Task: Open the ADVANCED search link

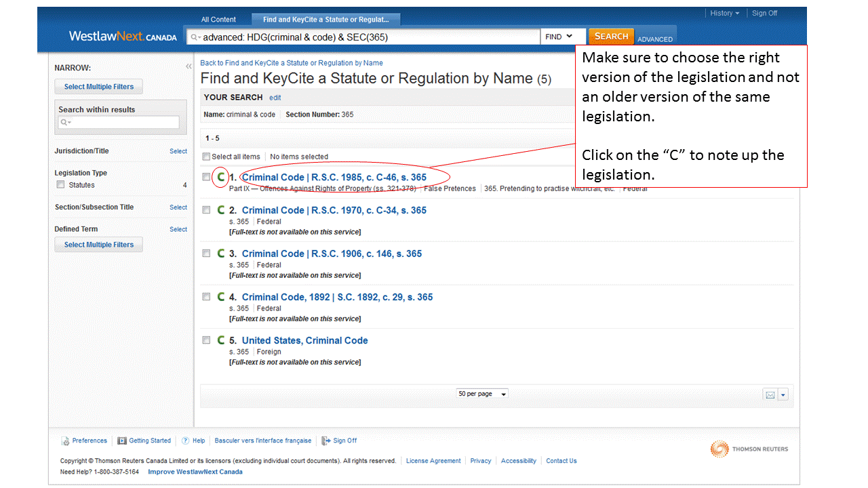Action: click(655, 39)
